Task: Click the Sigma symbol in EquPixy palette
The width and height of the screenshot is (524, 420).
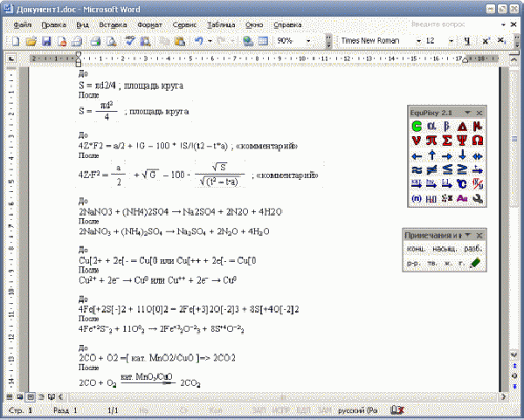Action: [447, 141]
